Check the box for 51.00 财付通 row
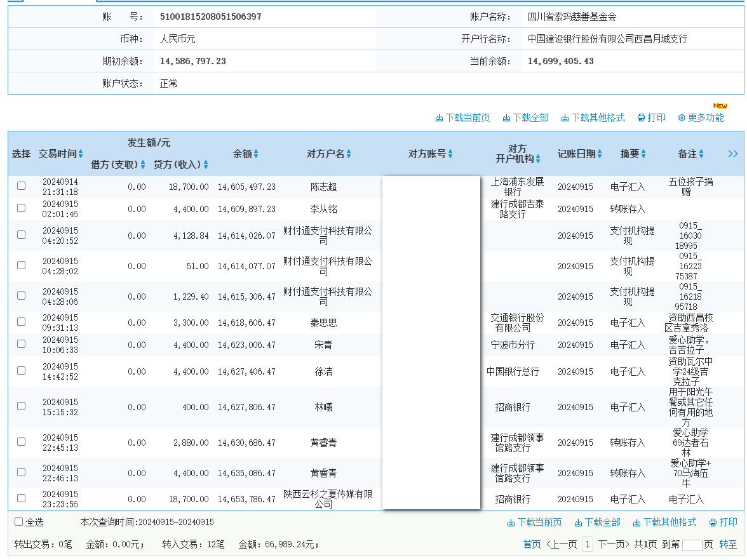Screen dimensions: 747x560 [22, 265]
